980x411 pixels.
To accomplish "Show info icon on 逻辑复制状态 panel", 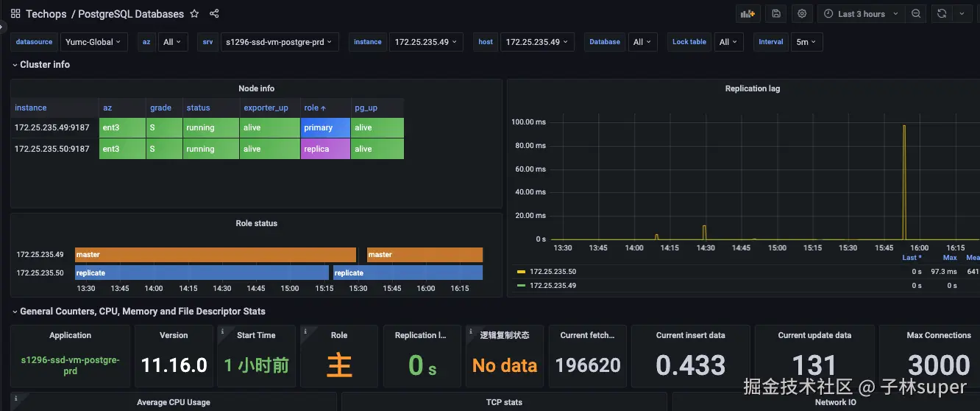I will pos(472,331).
